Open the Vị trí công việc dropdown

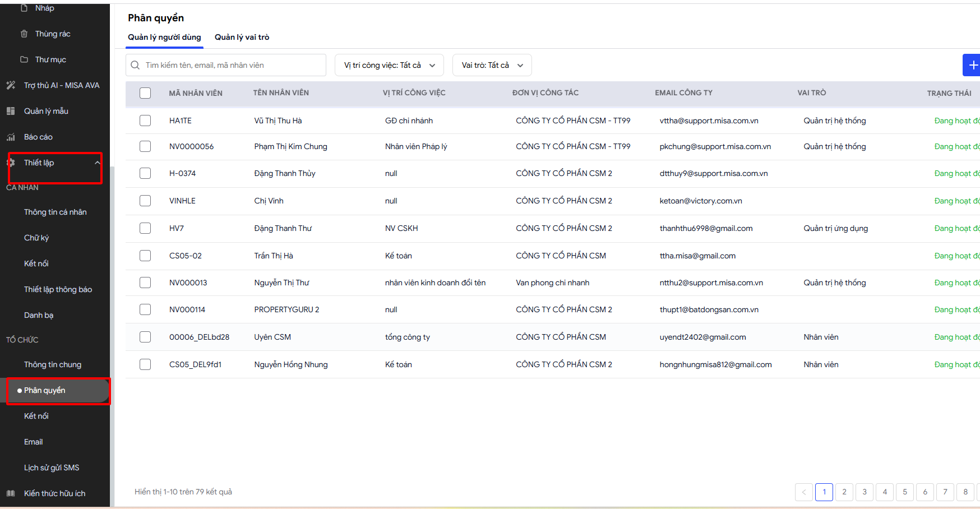389,65
